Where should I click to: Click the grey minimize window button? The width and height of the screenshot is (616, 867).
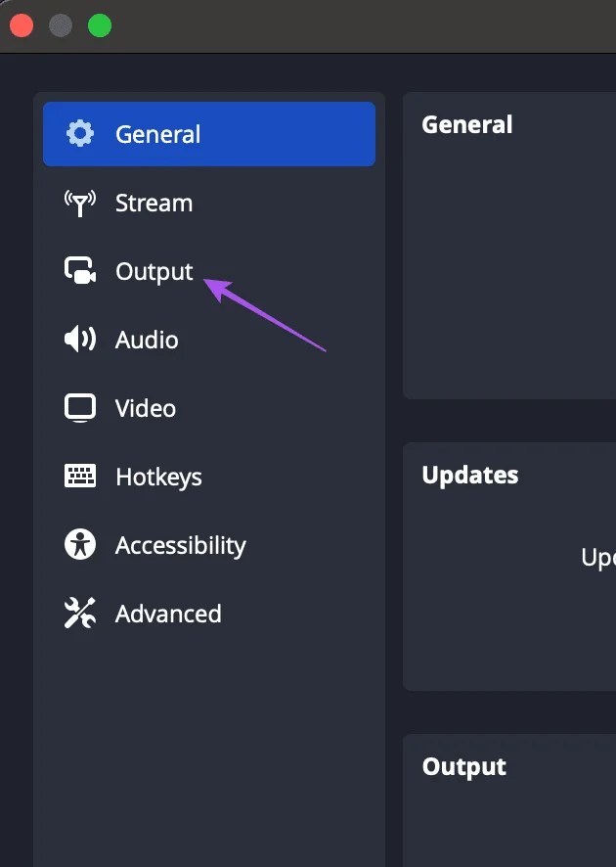[x=61, y=25]
